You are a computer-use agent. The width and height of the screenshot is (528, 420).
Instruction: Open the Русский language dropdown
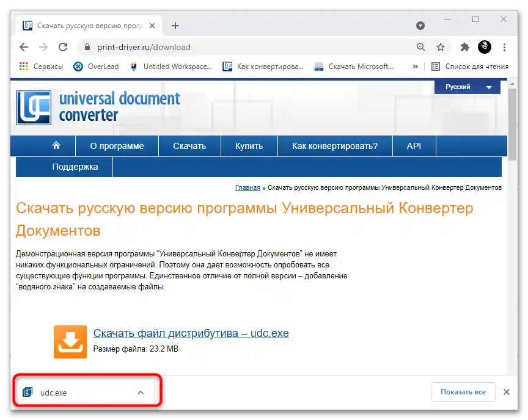[467, 87]
